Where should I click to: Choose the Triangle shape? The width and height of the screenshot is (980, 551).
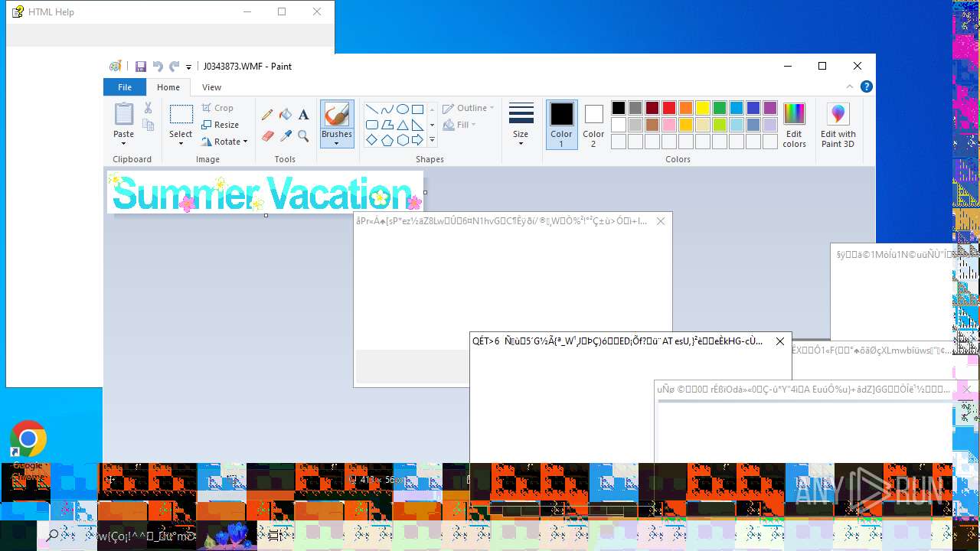[403, 125]
